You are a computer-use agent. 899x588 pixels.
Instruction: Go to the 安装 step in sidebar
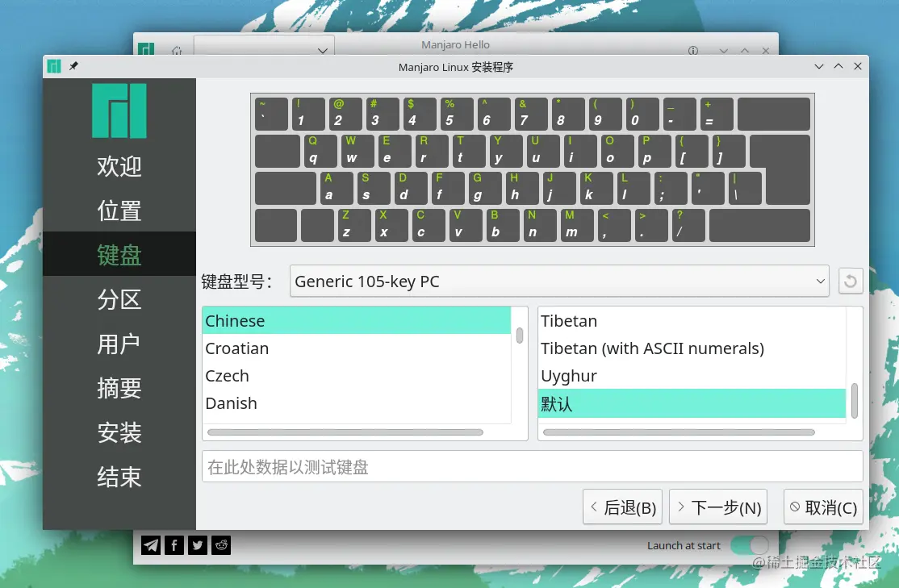click(119, 432)
